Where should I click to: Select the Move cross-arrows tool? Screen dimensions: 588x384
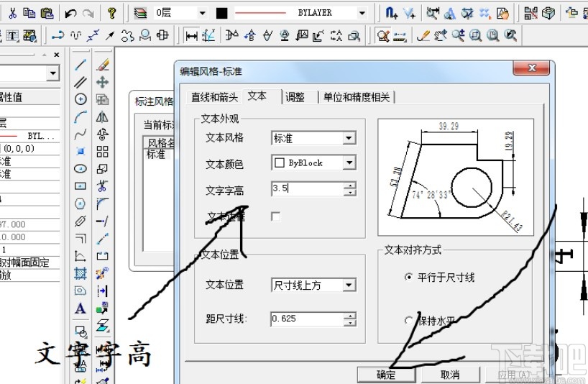point(102,82)
